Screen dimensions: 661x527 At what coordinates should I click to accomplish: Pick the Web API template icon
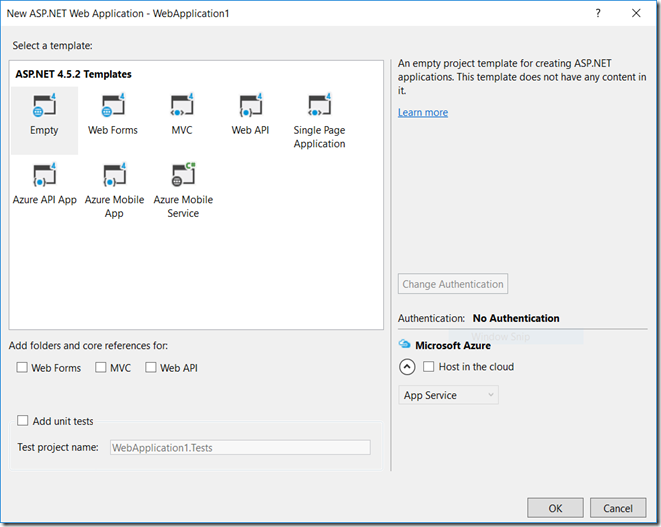tap(250, 105)
